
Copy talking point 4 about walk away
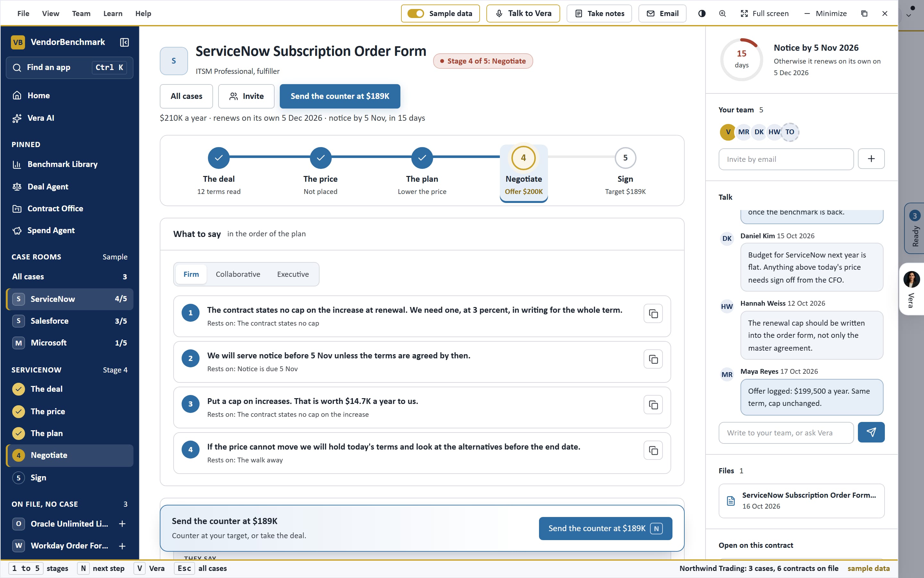pos(653,450)
